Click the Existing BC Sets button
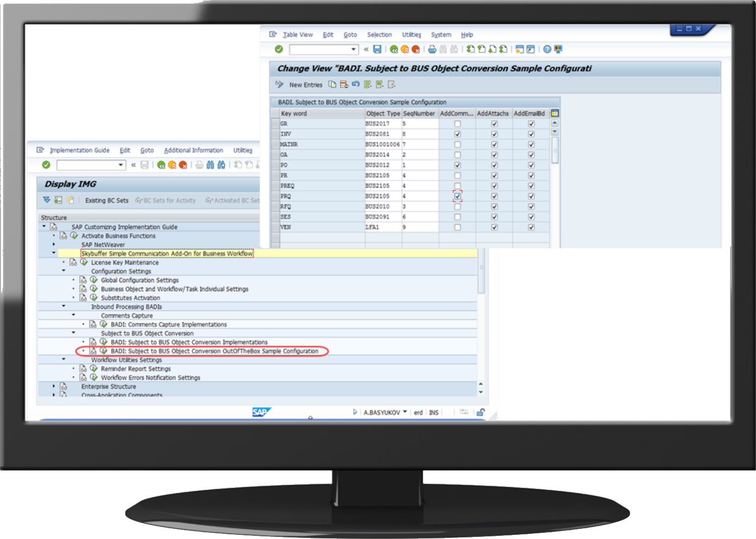The image size is (756, 539). 107,201
